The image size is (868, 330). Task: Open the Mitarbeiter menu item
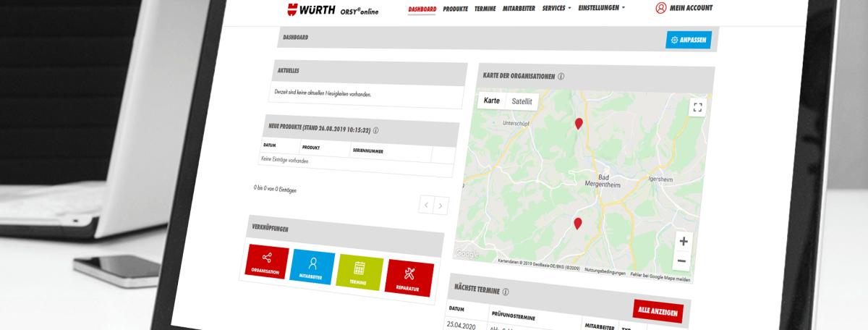pyautogui.click(x=519, y=8)
